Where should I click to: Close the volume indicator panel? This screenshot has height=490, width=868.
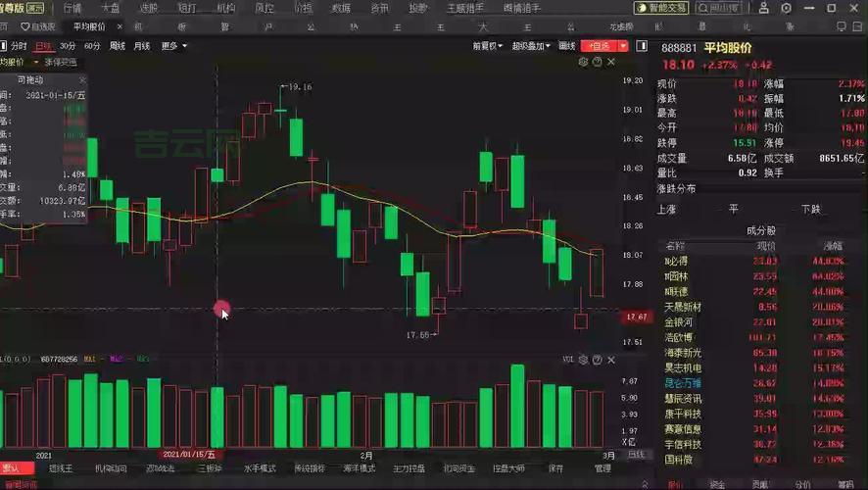click(611, 360)
